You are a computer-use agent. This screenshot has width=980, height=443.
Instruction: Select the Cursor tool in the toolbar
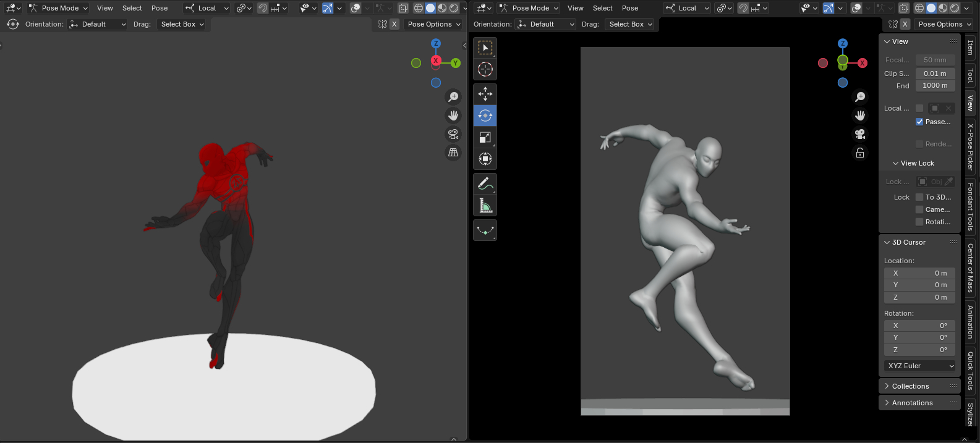[485, 69]
